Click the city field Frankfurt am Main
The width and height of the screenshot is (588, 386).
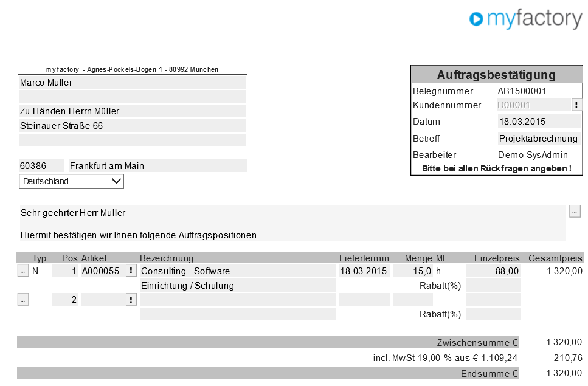tap(158, 165)
